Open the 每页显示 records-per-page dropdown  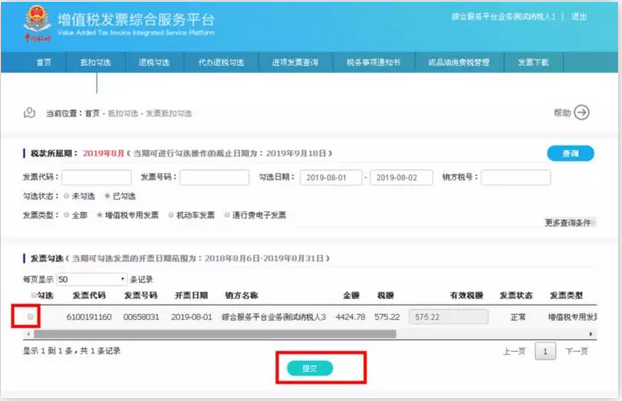[x=92, y=279]
